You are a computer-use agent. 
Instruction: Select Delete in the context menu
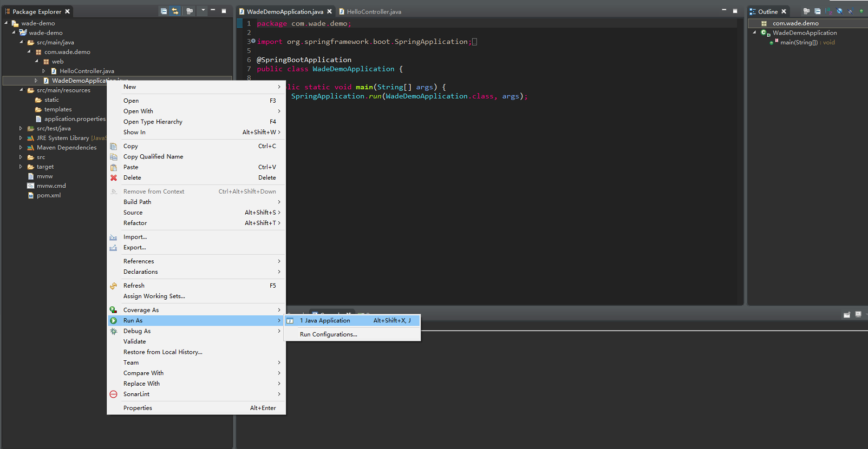coord(196,177)
